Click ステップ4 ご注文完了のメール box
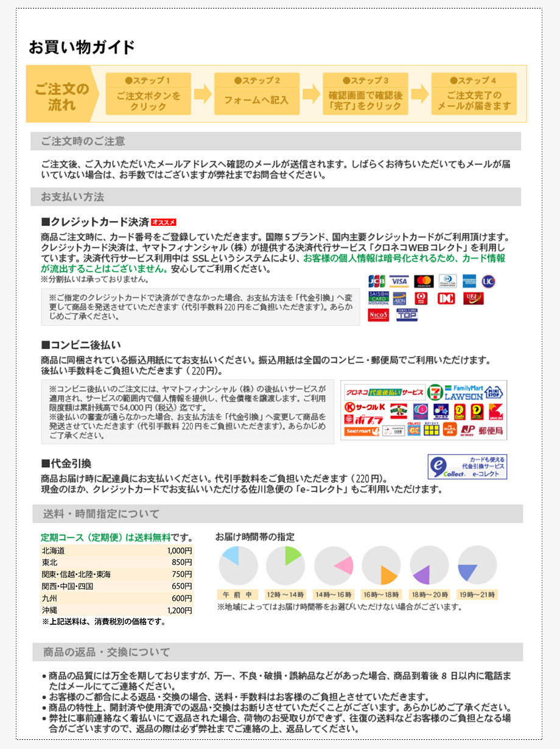The height and width of the screenshot is (749, 560). pos(474,94)
